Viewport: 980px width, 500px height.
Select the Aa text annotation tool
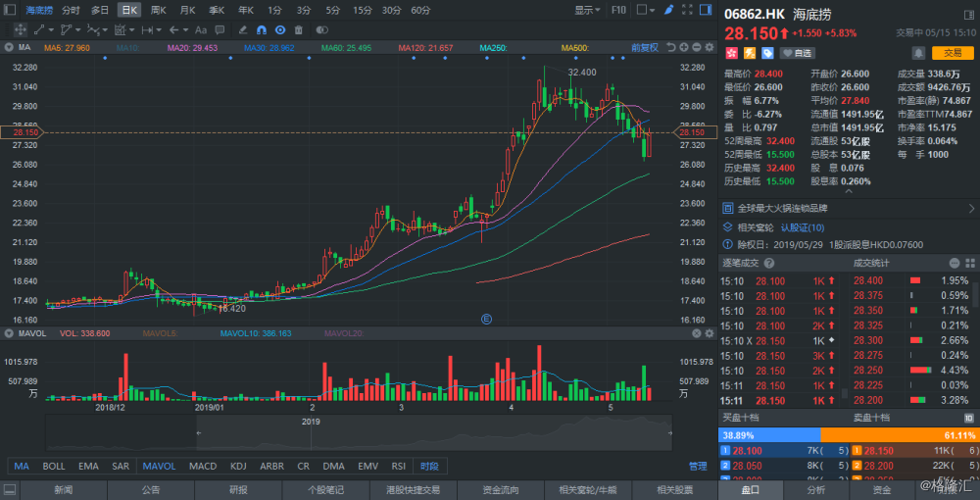pyautogui.click(x=201, y=29)
